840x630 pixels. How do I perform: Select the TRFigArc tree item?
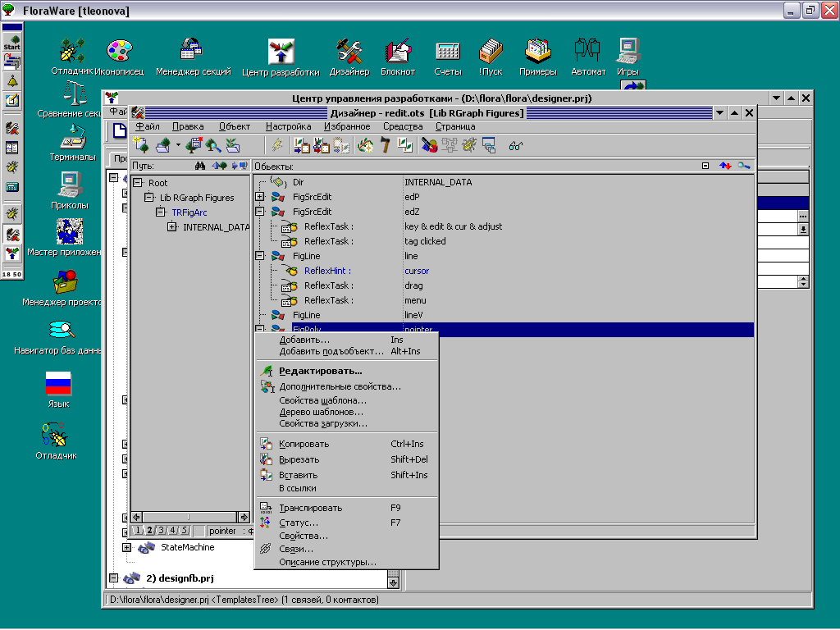click(x=189, y=212)
